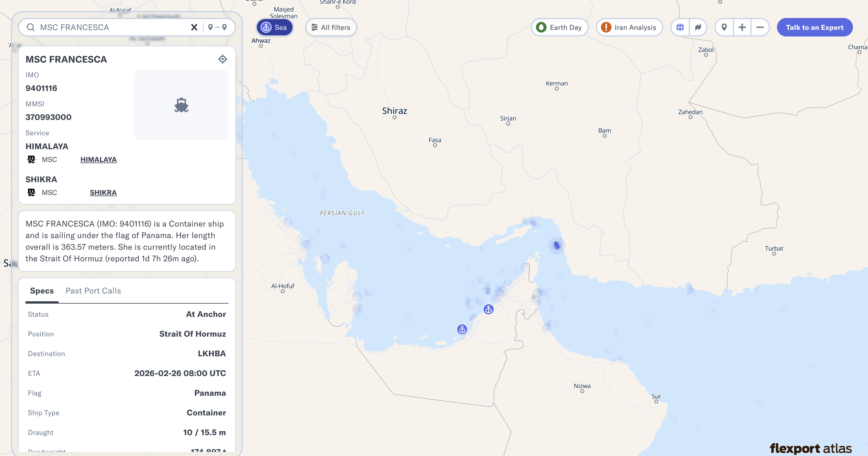The image size is (868, 456).
Task: Select the Specs tab
Action: click(42, 291)
